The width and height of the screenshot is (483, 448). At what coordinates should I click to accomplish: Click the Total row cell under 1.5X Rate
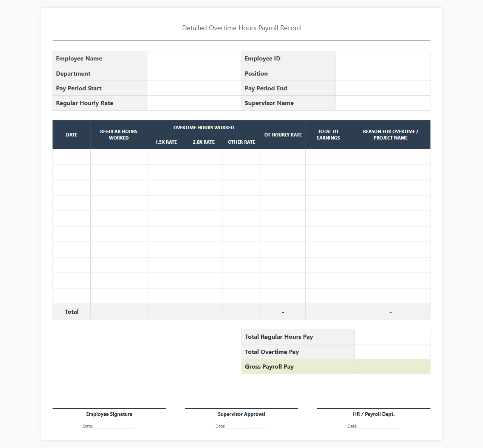tap(166, 312)
